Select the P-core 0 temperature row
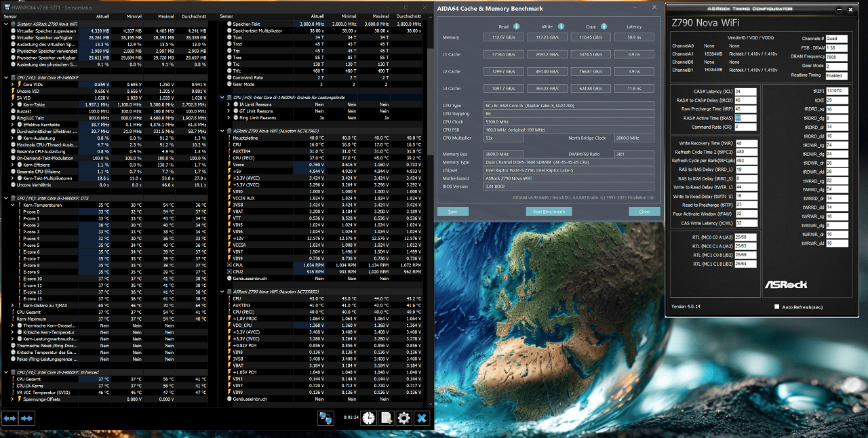 pos(111,212)
